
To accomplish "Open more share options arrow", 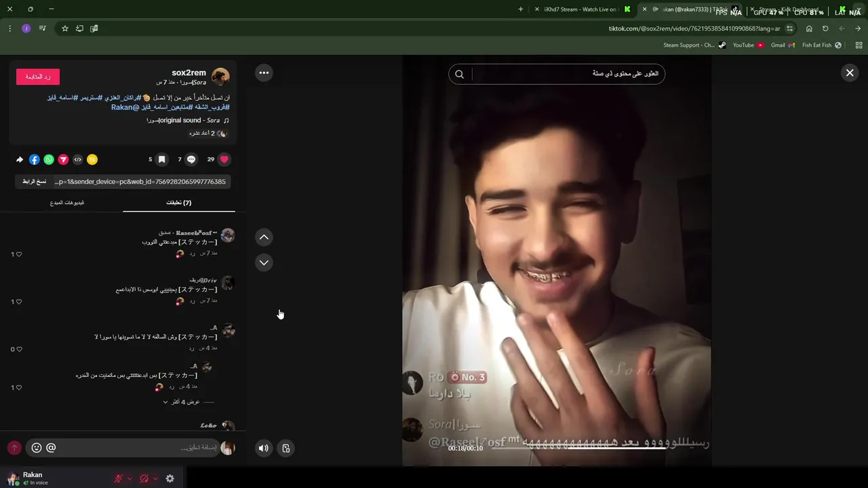I will tap(20, 160).
